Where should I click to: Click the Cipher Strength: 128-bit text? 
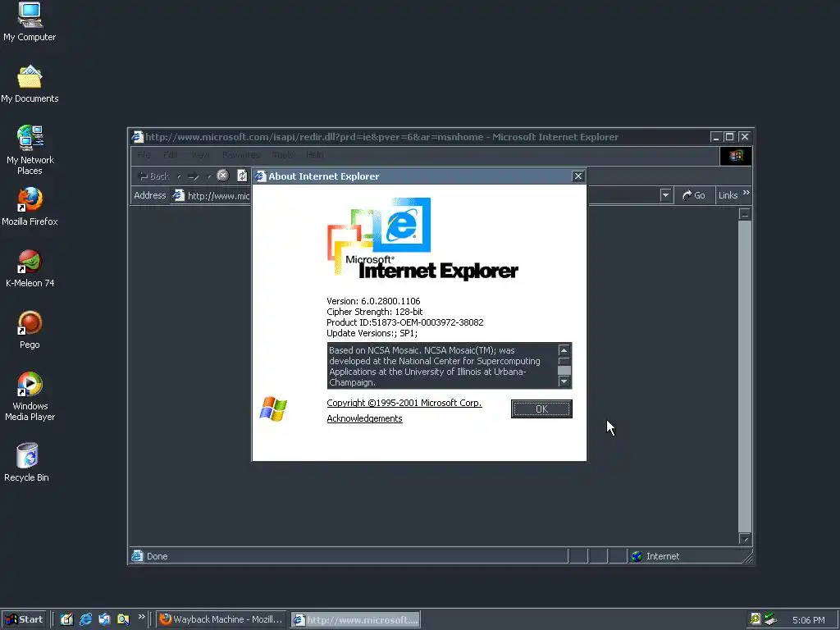pos(374,312)
